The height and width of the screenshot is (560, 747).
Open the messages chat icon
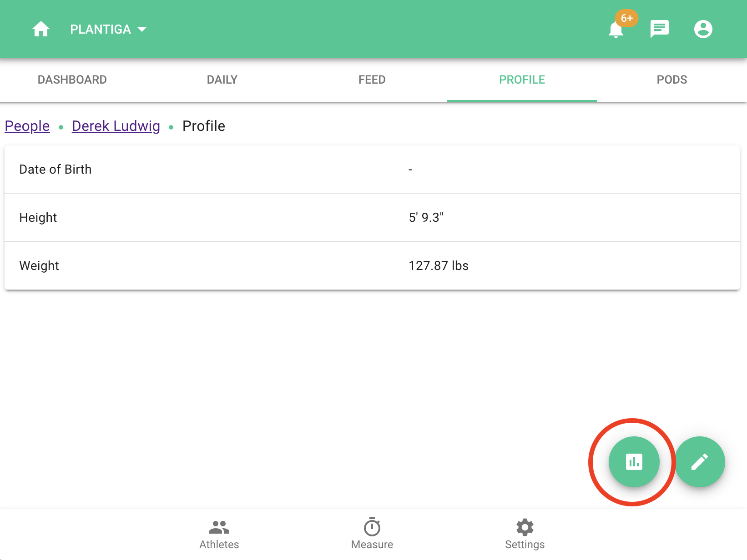[659, 29]
